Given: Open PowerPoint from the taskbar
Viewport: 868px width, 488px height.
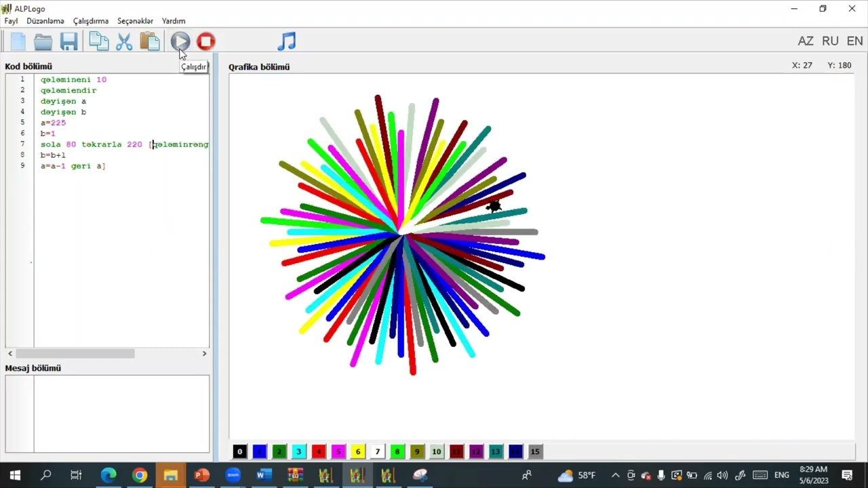Looking at the screenshot, I should pyautogui.click(x=201, y=475).
